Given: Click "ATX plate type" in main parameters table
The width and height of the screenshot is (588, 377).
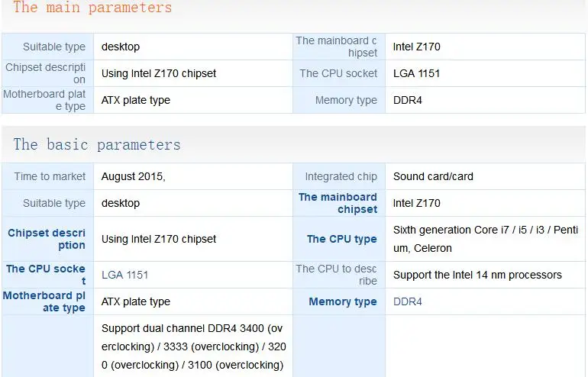Looking at the screenshot, I should tap(135, 100).
